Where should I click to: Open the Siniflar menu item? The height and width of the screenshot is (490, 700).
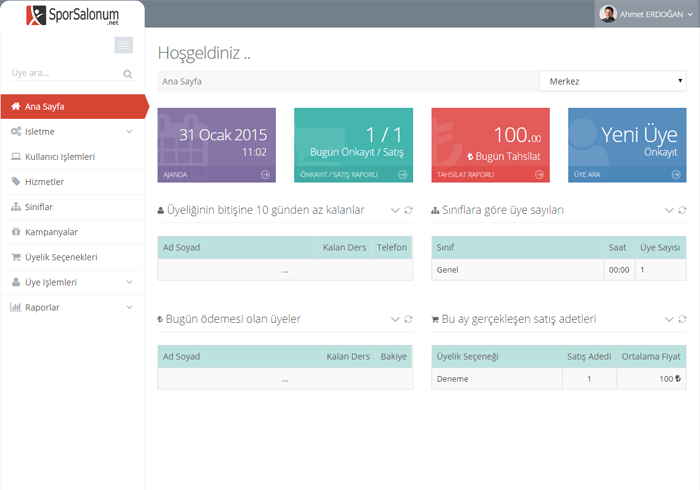pyautogui.click(x=73, y=207)
